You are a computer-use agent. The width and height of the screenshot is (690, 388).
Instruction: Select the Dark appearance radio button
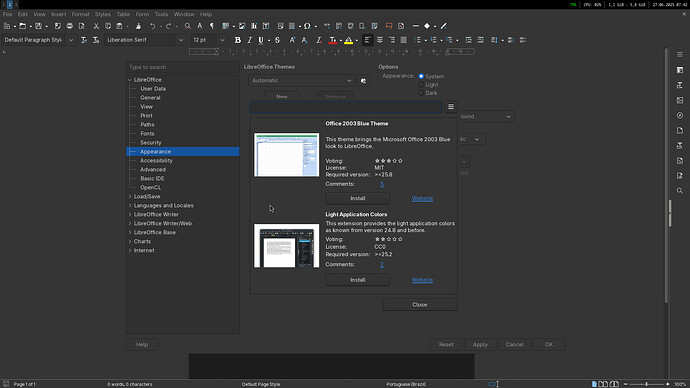421,93
